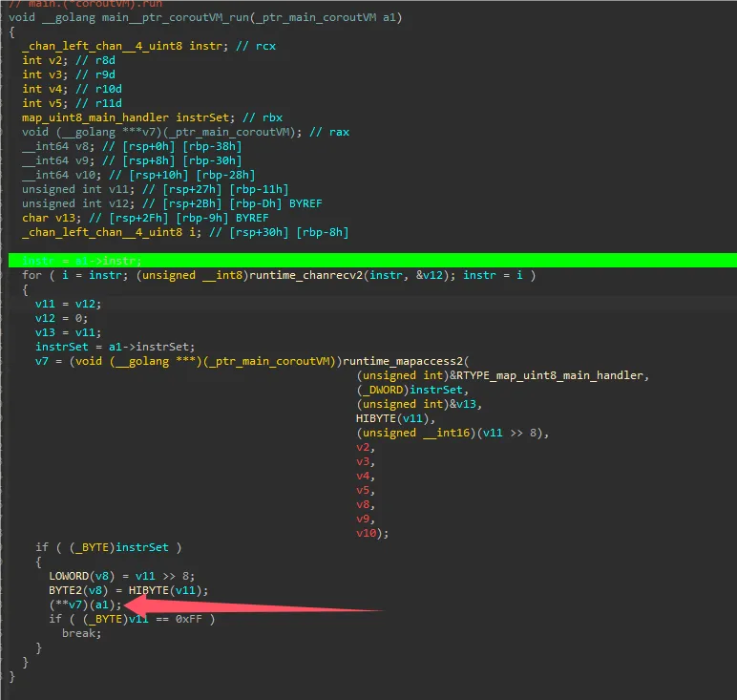Click the 'v9,' red argument
The height and width of the screenshot is (700, 737).
366,519
